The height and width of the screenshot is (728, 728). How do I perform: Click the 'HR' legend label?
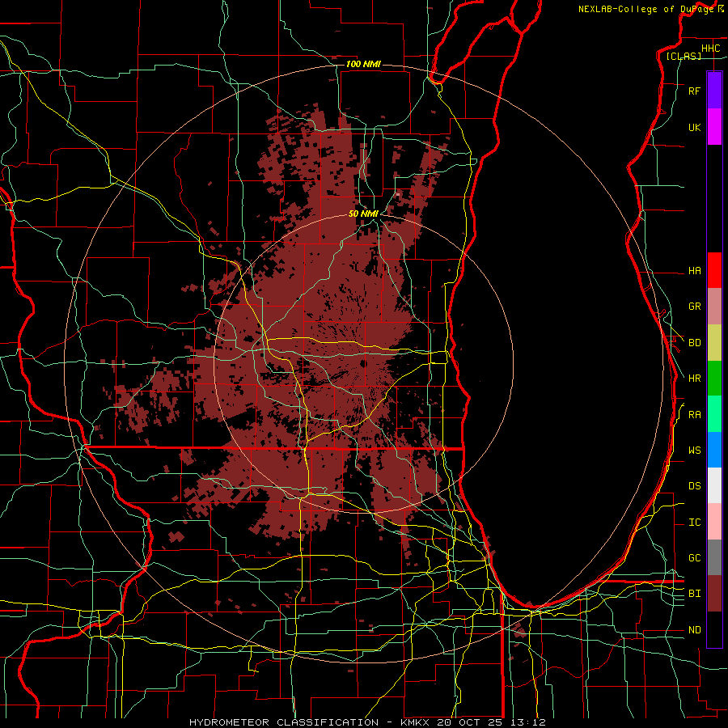694,379
